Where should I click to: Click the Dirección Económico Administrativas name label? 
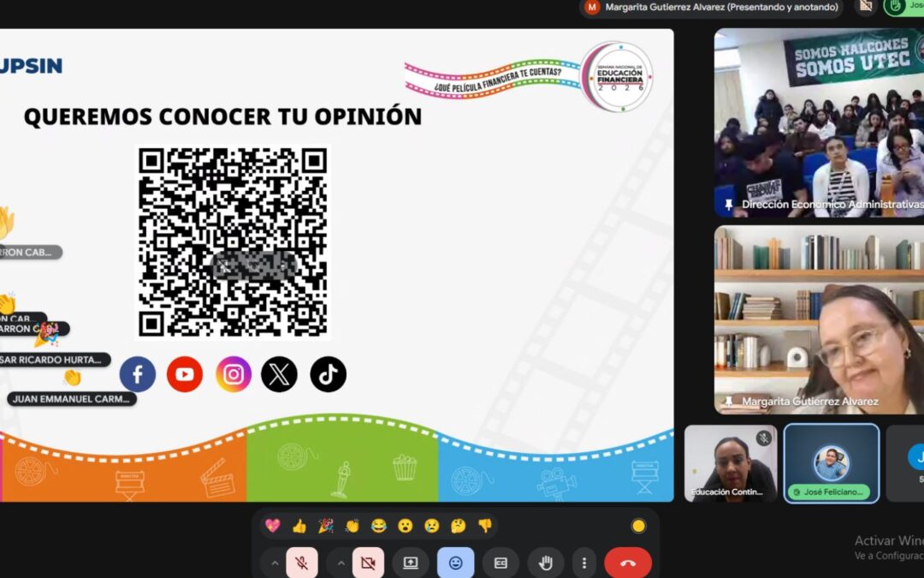pyautogui.click(x=832, y=205)
